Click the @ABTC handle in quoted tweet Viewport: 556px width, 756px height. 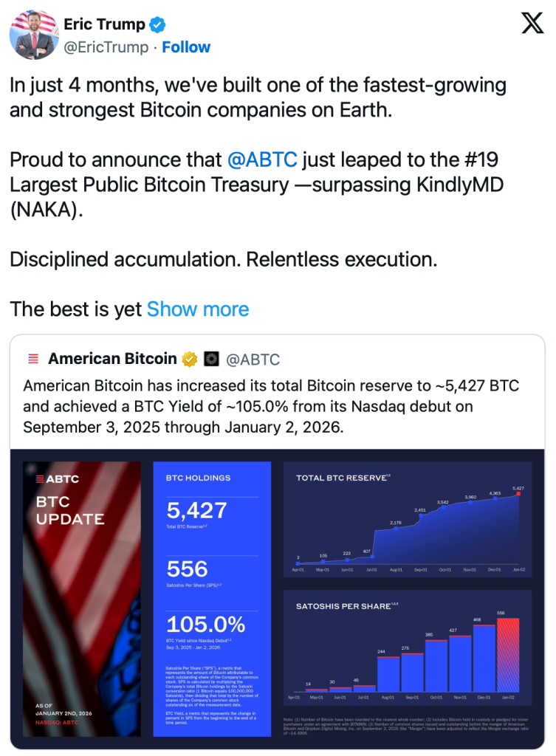(x=253, y=360)
